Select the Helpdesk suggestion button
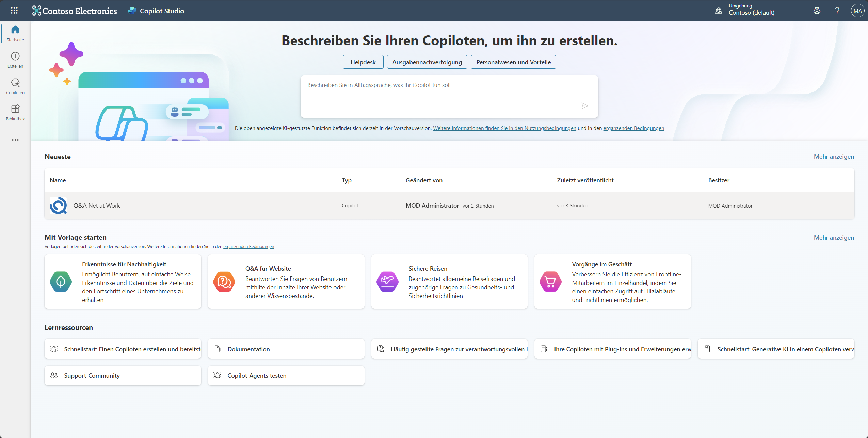Viewport: 868px width, 438px height. 363,62
